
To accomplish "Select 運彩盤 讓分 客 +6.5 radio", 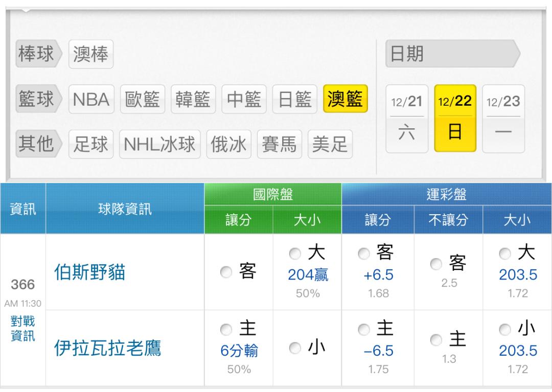I will [x=364, y=253].
